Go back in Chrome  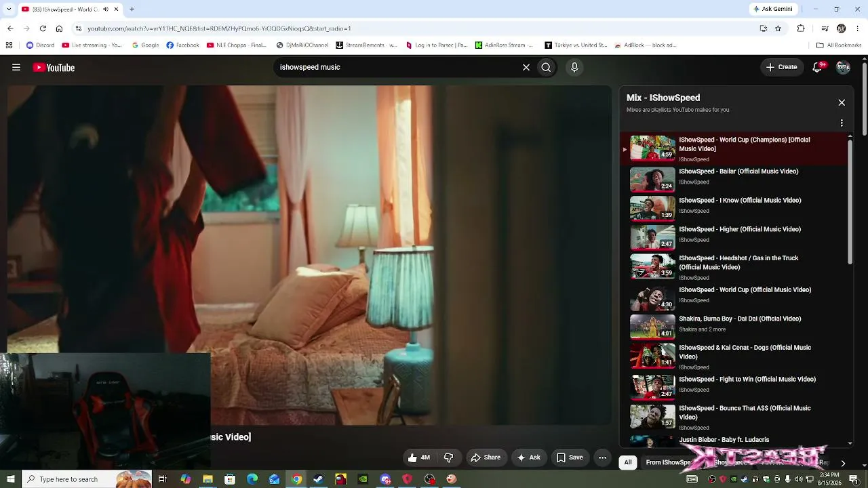(x=10, y=28)
